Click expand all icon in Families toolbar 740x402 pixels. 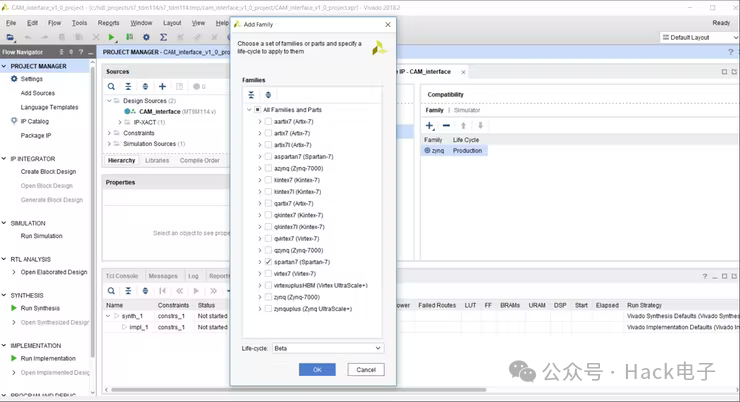click(x=268, y=94)
